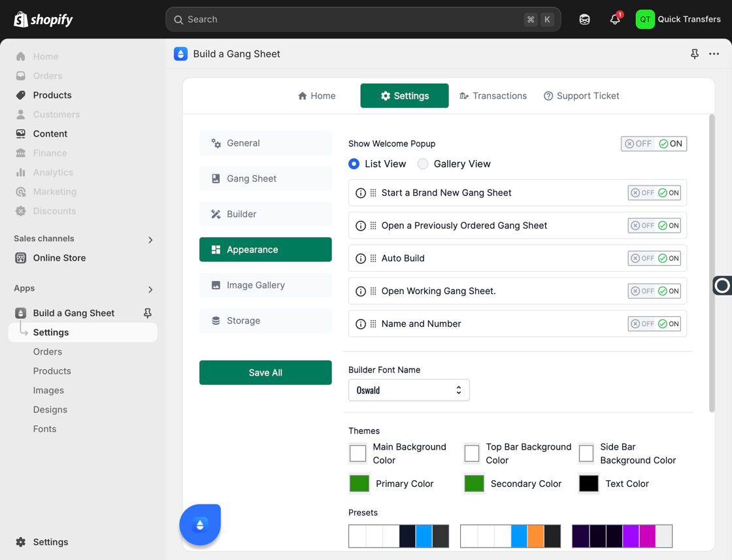The width and height of the screenshot is (732, 560).
Task: Pick the Top Bar Background Color swatch
Action: (471, 453)
